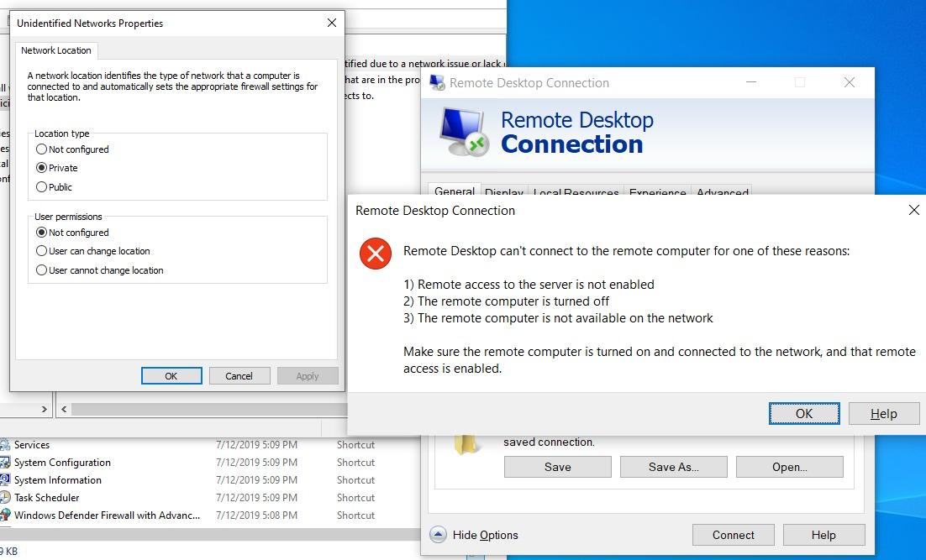926x560 pixels.
Task: Select the System Configuration icon
Action: [5, 462]
